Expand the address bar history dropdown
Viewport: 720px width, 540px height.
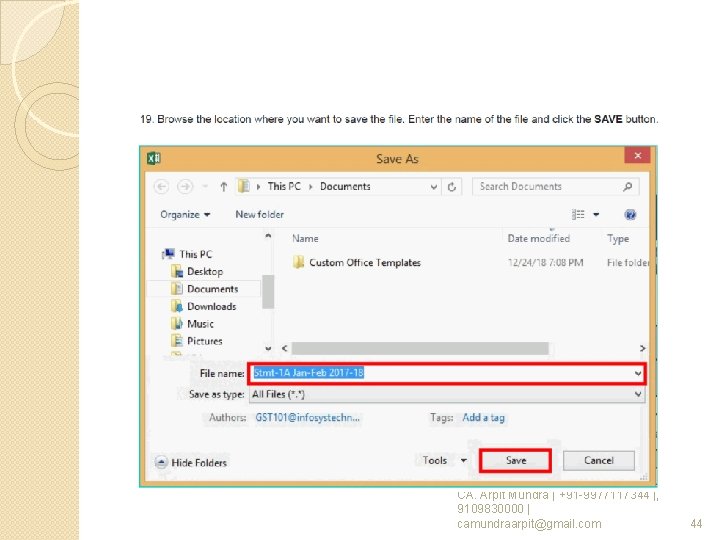coord(433,187)
